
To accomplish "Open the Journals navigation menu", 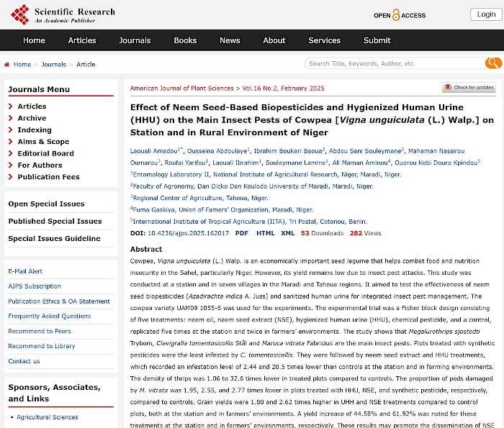I will click(135, 40).
